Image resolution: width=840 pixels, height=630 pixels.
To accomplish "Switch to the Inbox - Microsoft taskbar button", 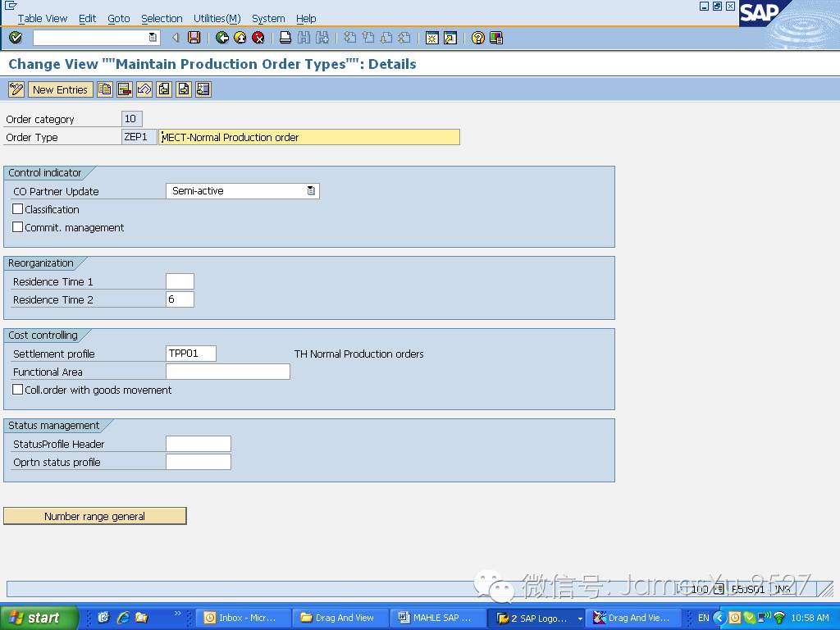I will pyautogui.click(x=242, y=618).
